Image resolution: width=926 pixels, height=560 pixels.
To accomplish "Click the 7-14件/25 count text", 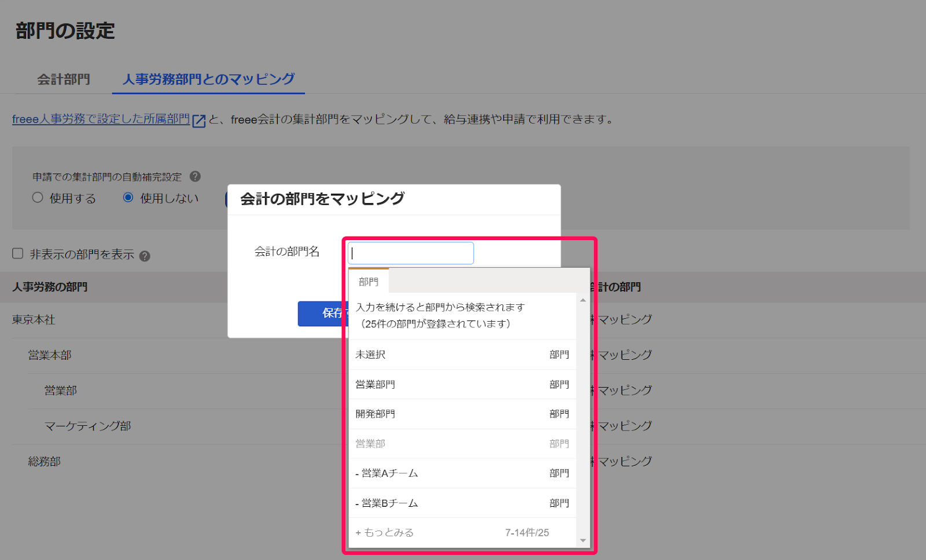I will click(x=527, y=533).
